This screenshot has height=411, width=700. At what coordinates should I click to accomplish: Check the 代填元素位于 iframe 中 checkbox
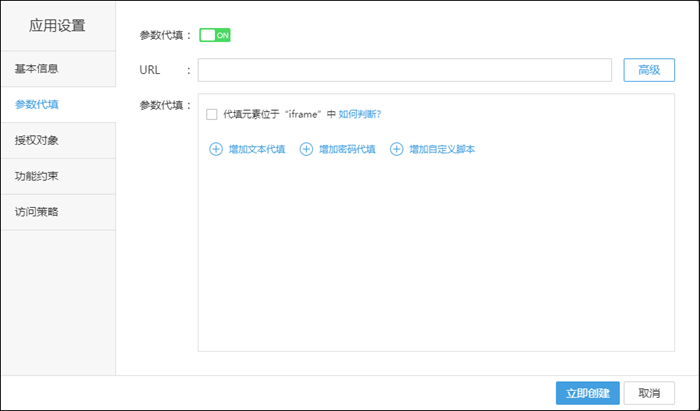point(211,114)
